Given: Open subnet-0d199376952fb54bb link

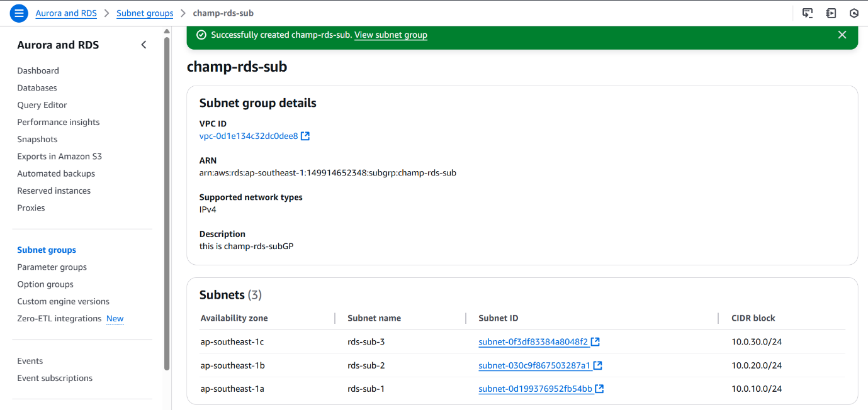Looking at the screenshot, I should pyautogui.click(x=541, y=389).
